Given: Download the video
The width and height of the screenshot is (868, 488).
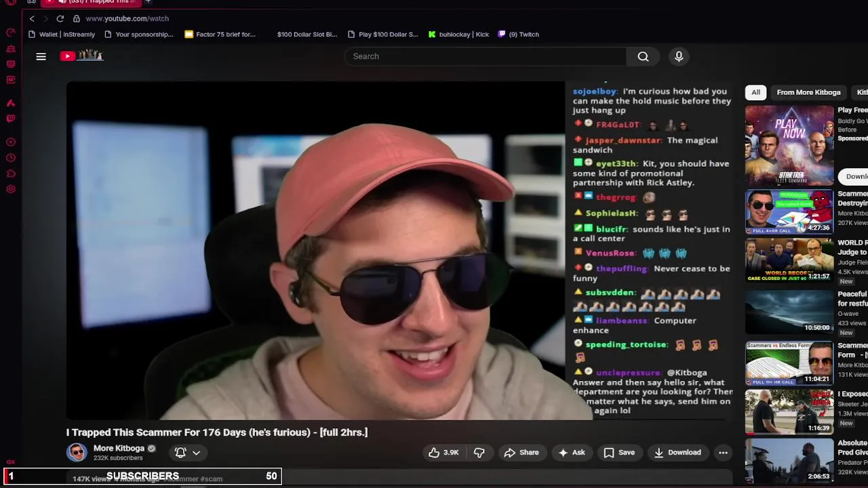Looking at the screenshot, I should 677,452.
